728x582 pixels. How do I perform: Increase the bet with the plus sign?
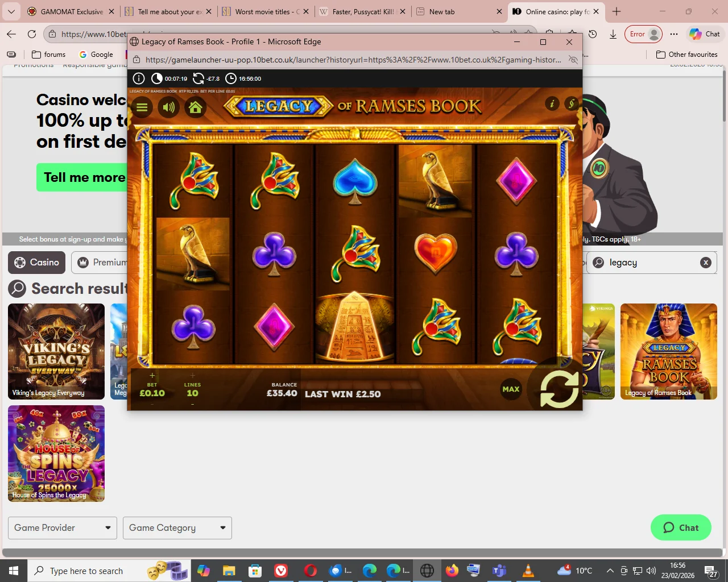[x=152, y=375]
